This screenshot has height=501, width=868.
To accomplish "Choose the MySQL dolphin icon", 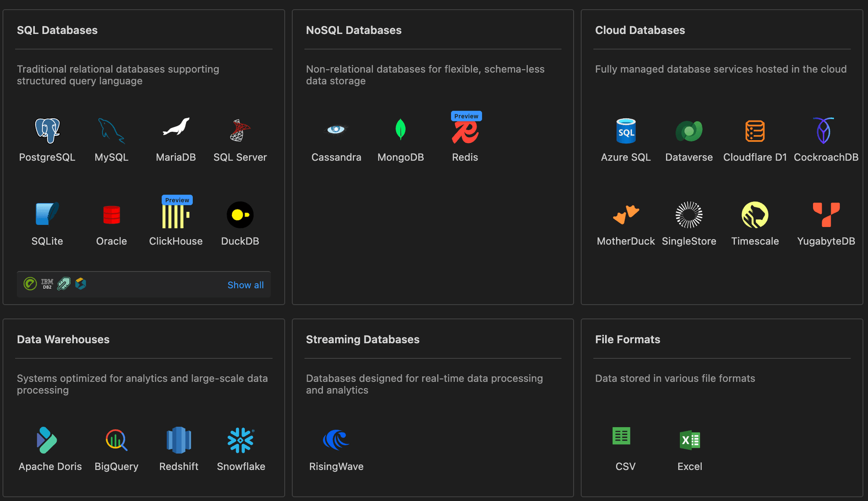I will pos(111,130).
